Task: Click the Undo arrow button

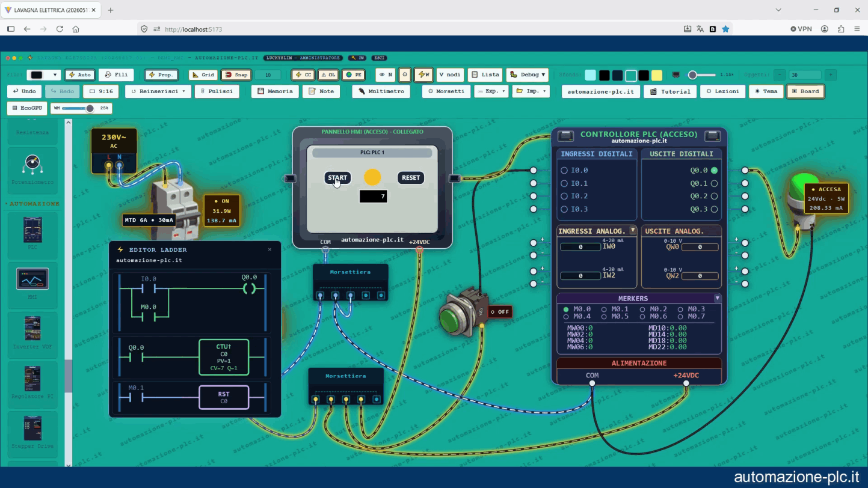Action: point(25,91)
